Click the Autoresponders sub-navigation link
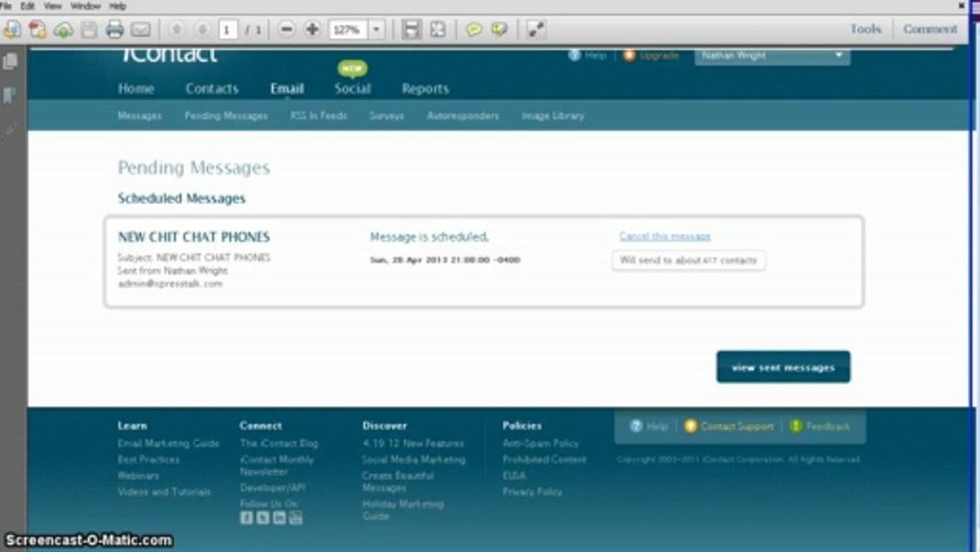 coord(463,116)
